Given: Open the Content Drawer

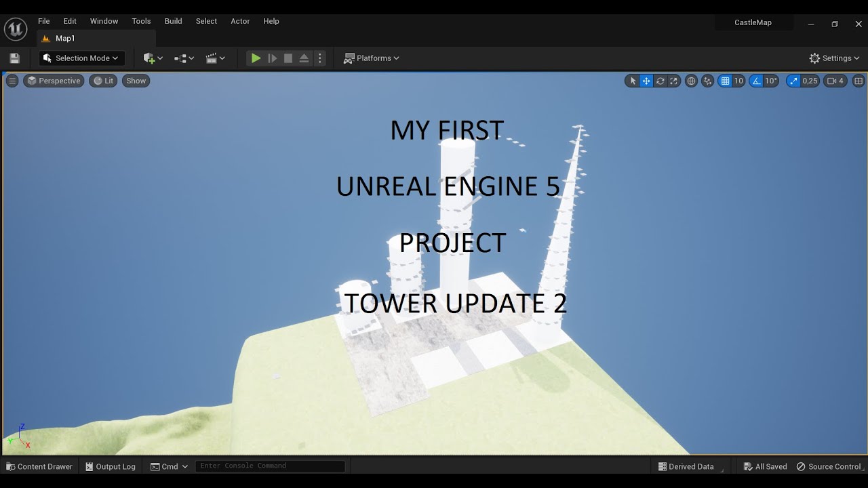Looking at the screenshot, I should pos(39,466).
